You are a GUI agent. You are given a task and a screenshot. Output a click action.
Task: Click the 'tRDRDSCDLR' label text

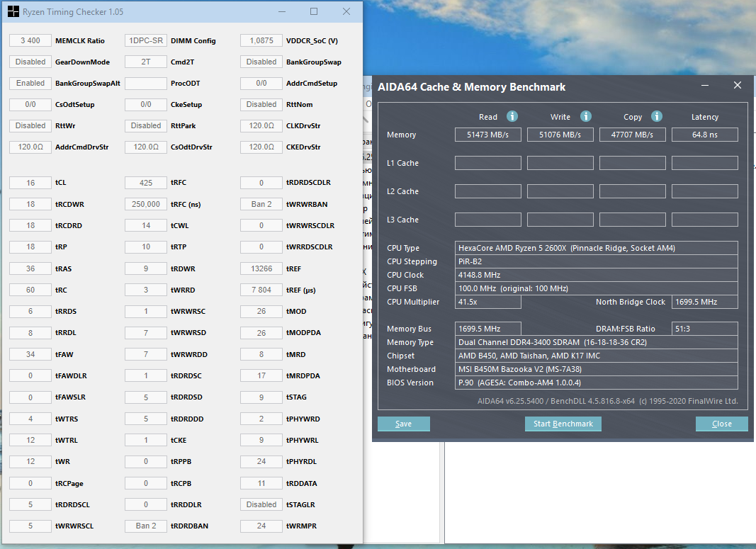coord(309,183)
